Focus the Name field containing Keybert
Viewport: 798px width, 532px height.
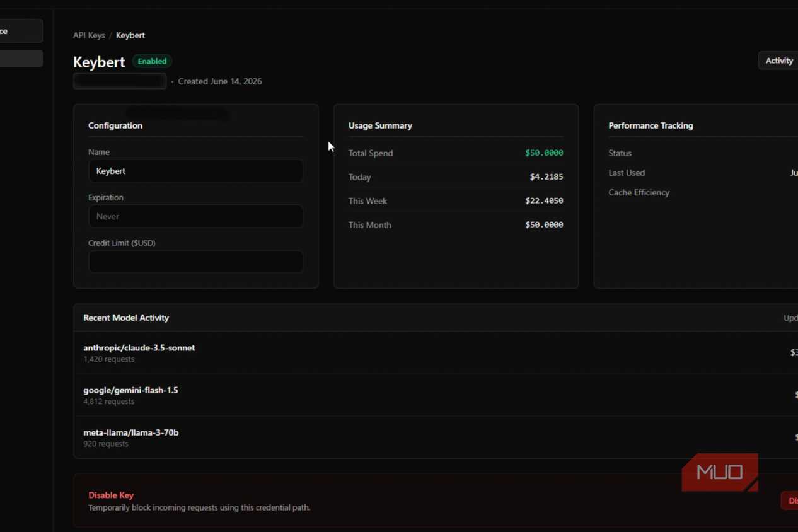pyautogui.click(x=195, y=171)
